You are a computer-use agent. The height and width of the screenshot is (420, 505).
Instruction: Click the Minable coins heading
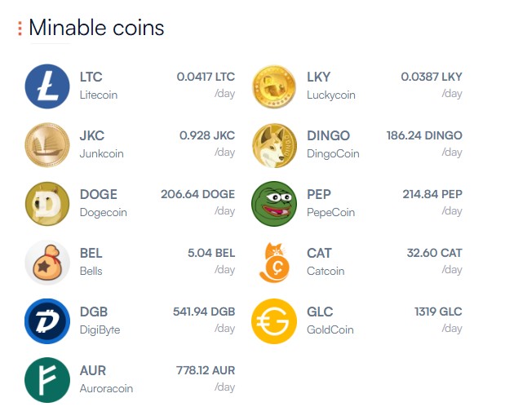96,28
